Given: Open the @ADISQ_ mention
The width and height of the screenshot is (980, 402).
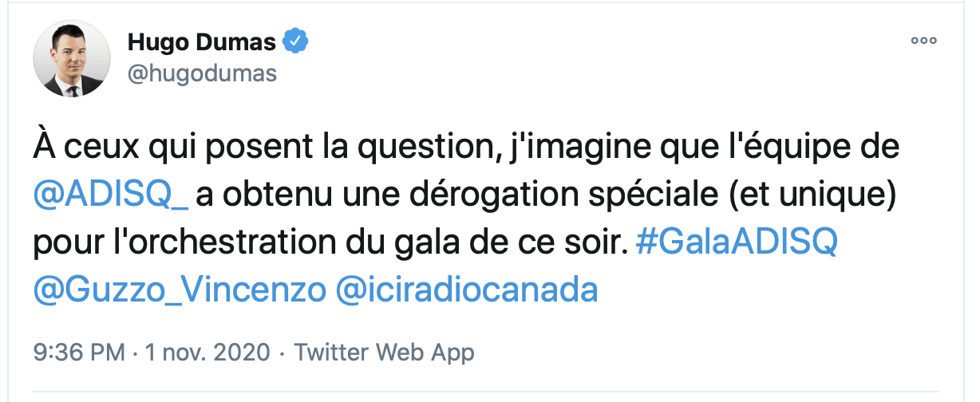Looking at the screenshot, I should click(111, 197).
